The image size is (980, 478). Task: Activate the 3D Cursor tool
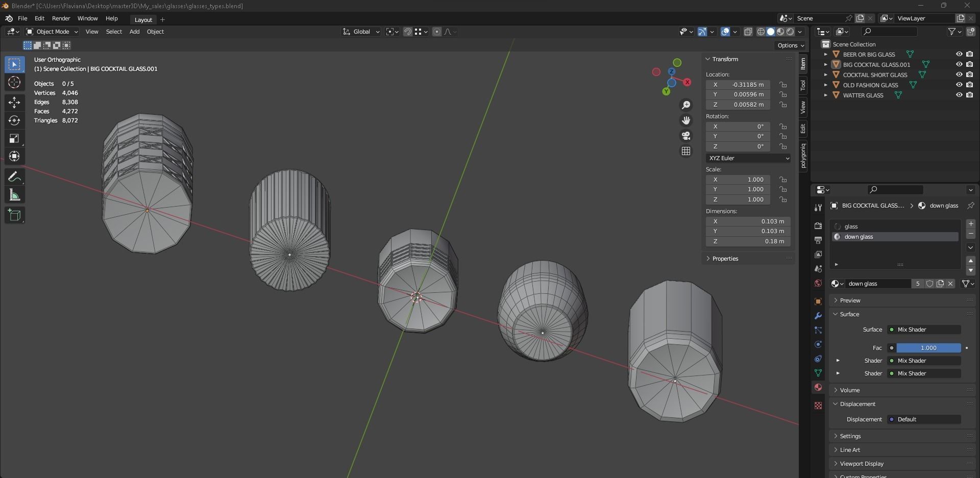[14, 82]
